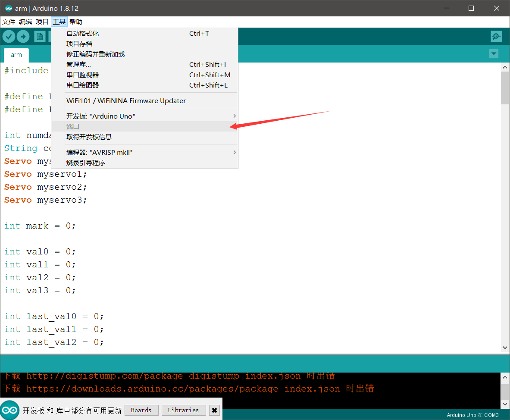Click the line "int val0 = 0;"
The height and width of the screenshot is (420, 510).
point(40,251)
